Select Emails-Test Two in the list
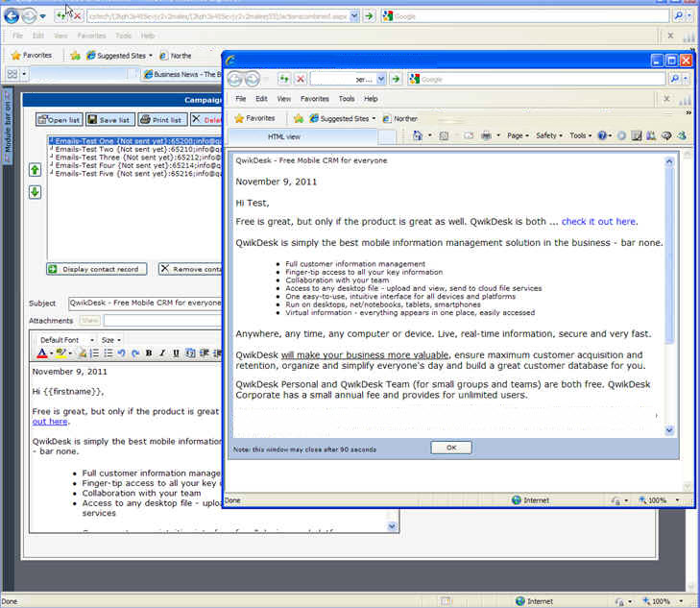 (135, 149)
